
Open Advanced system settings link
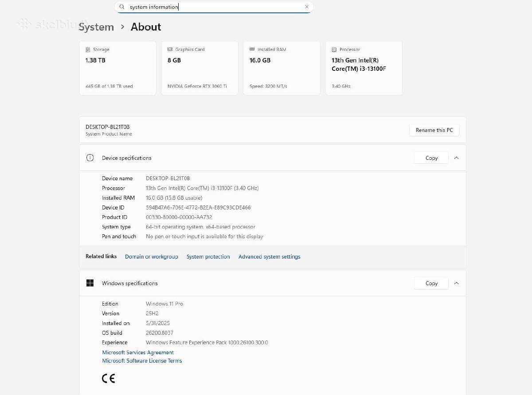pos(270,257)
